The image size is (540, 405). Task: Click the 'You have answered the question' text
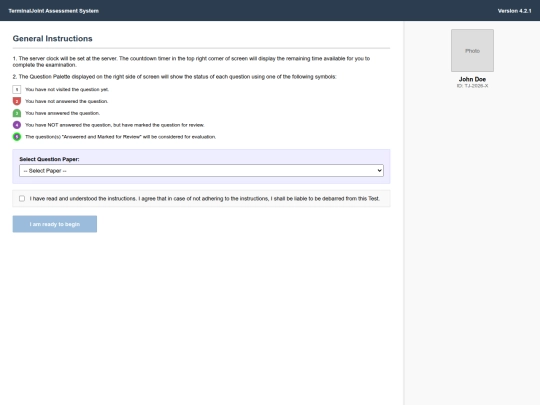pos(62,113)
